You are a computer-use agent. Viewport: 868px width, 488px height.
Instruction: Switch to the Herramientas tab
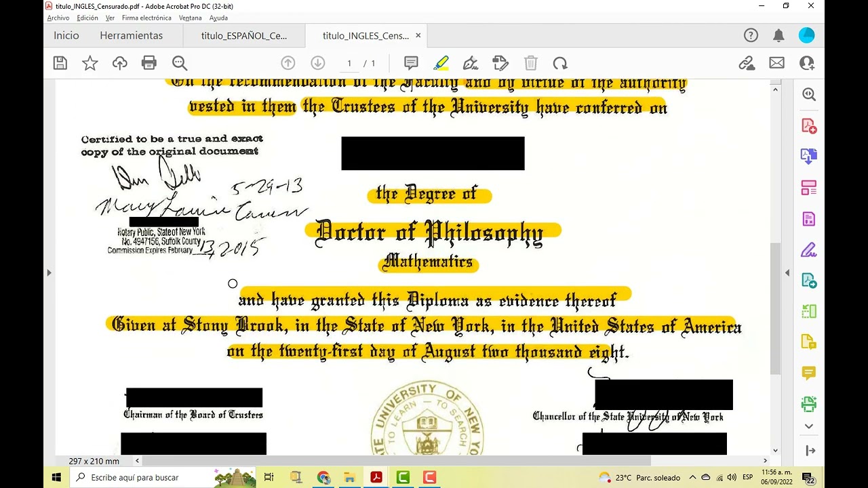pyautogui.click(x=132, y=35)
